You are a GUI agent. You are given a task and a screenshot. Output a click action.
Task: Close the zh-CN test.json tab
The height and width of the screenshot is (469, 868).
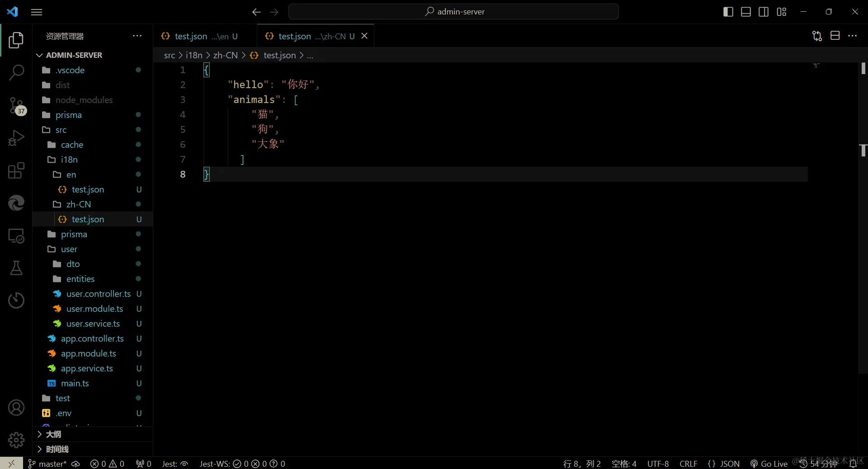point(364,36)
